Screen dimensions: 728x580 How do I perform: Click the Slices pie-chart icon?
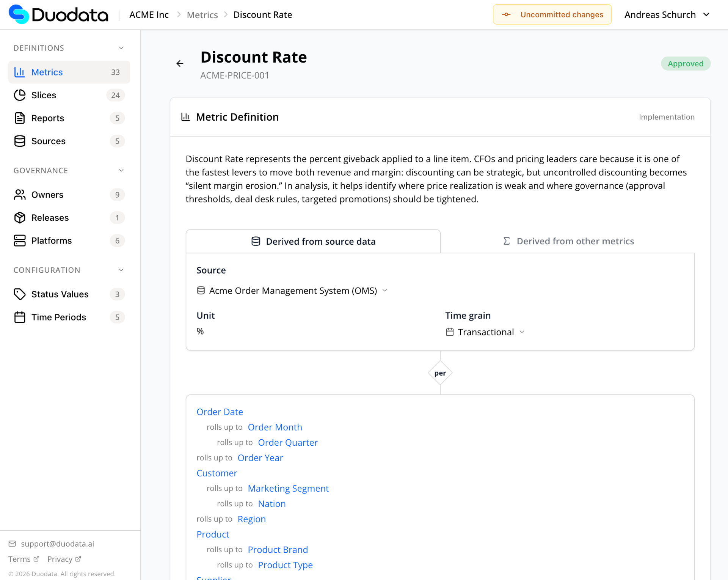tap(20, 95)
